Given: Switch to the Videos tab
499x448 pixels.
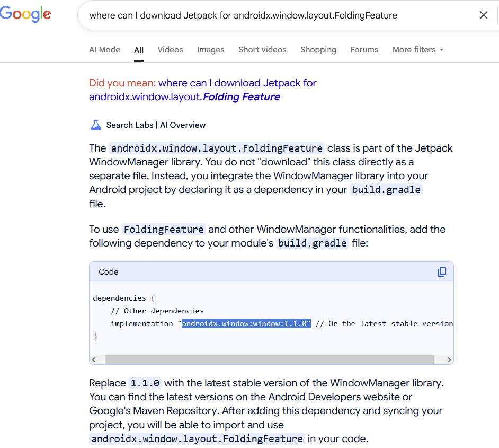Looking at the screenshot, I should 170,50.
